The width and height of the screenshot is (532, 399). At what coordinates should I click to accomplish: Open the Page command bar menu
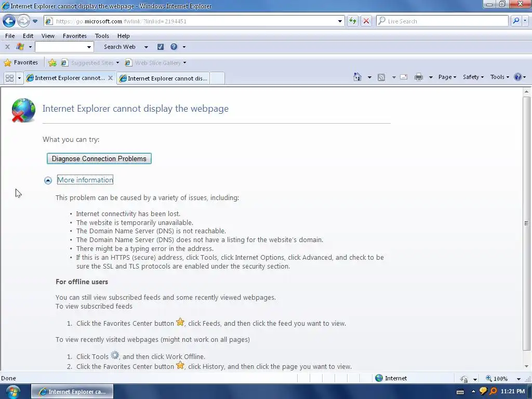(x=447, y=77)
